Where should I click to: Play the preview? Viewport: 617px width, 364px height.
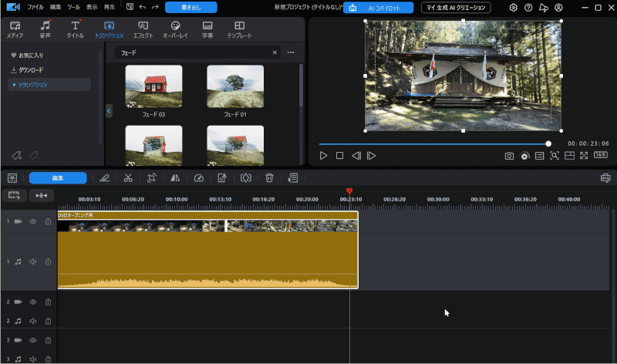323,156
